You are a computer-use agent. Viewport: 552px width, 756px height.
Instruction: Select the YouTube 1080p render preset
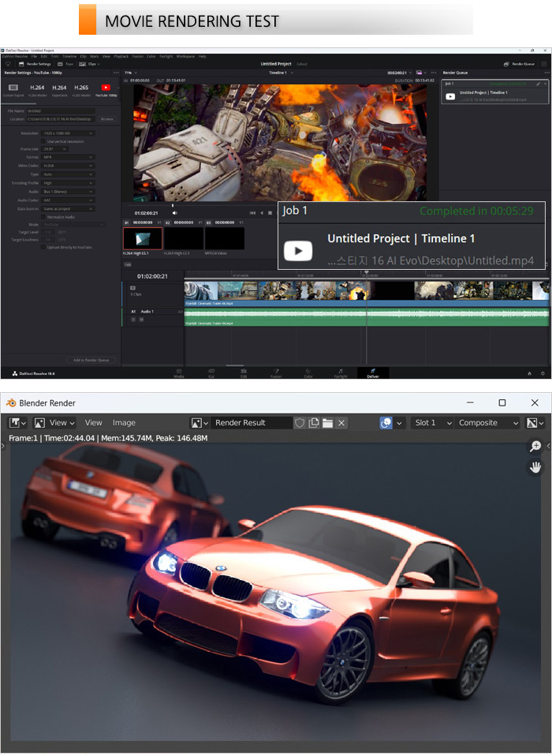pyautogui.click(x=106, y=90)
